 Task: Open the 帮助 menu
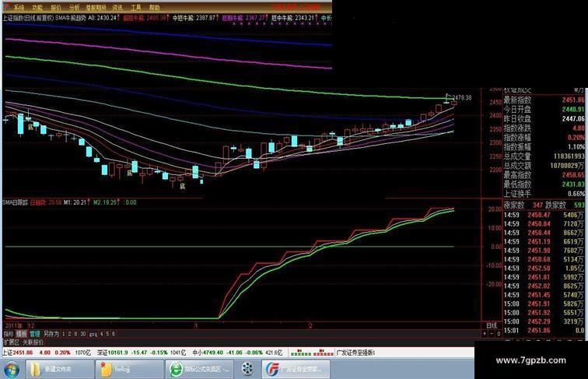155,7
